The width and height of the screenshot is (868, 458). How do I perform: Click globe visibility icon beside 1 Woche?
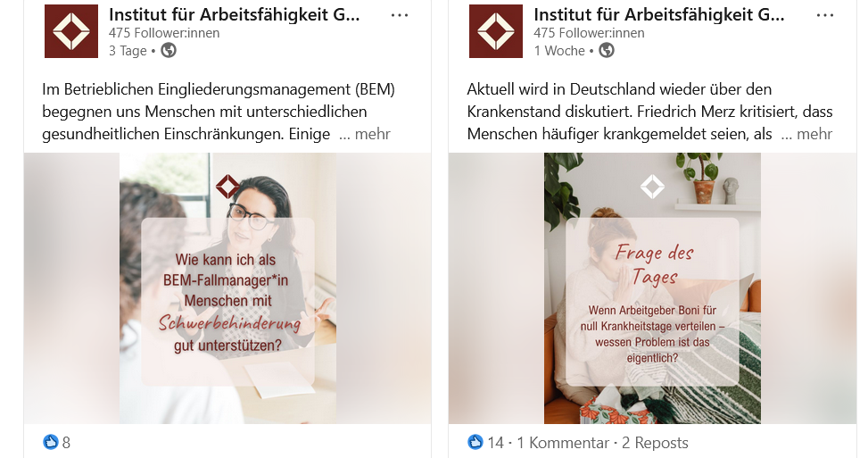coord(607,50)
